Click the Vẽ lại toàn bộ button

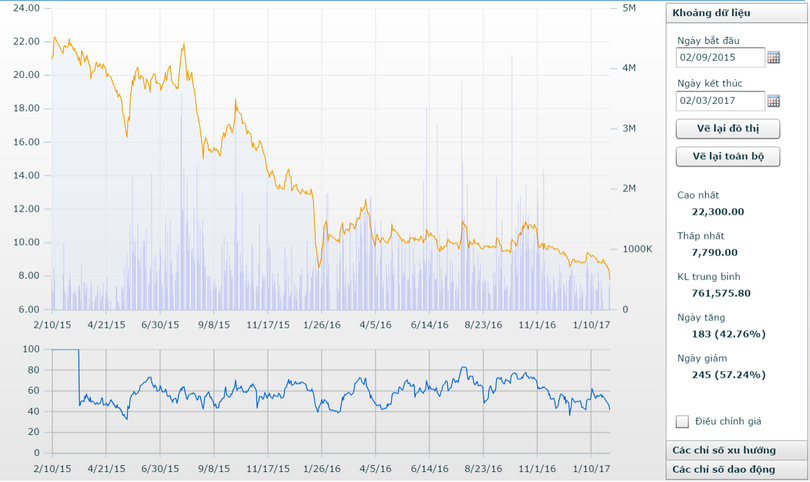726,158
